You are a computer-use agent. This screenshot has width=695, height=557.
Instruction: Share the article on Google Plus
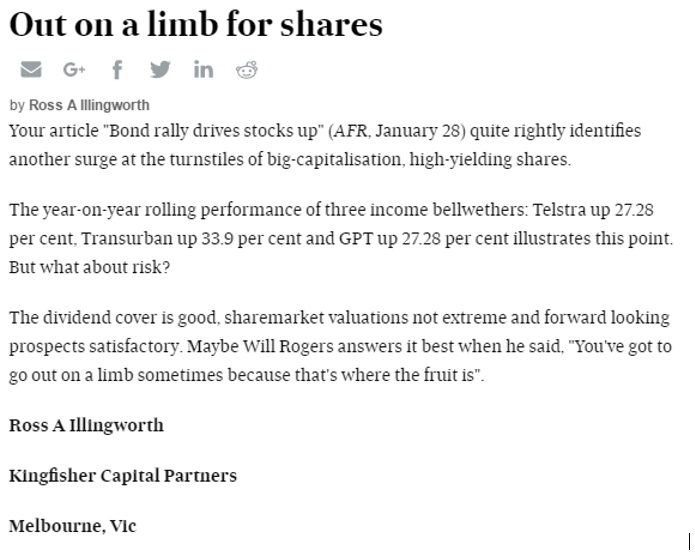pyautogui.click(x=75, y=70)
